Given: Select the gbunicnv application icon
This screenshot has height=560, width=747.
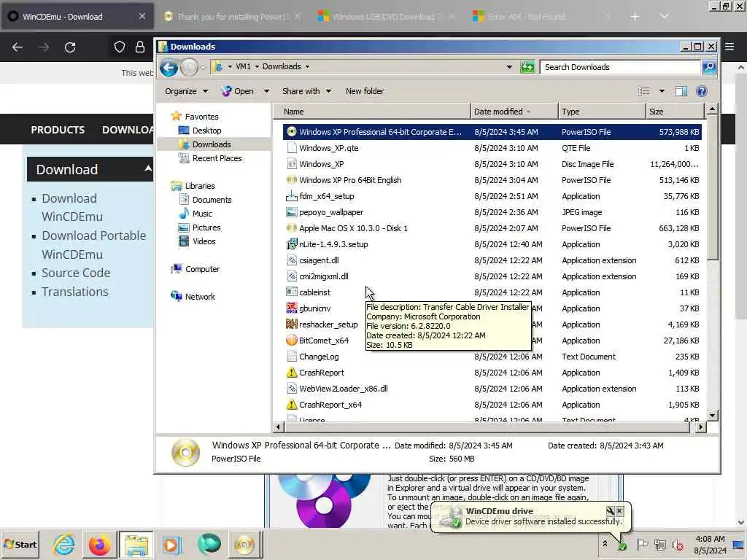Looking at the screenshot, I should pyautogui.click(x=292, y=308).
